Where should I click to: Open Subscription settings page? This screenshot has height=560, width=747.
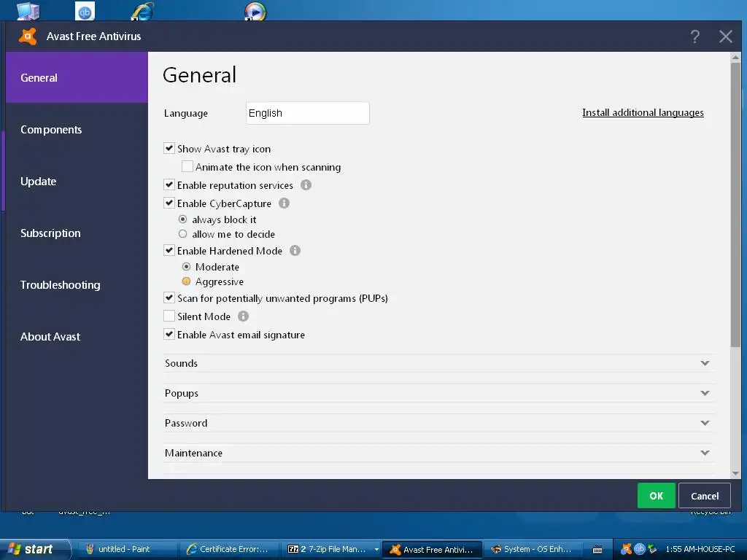(x=77, y=233)
